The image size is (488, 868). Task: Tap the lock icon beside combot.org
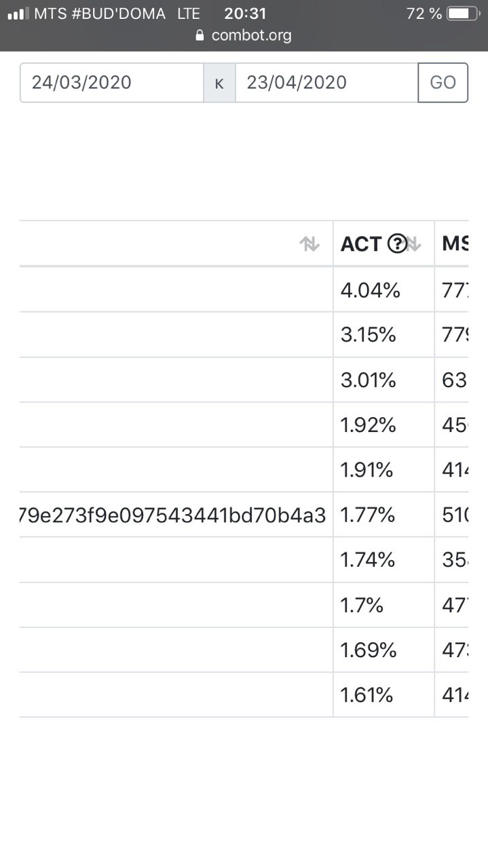tap(200, 35)
